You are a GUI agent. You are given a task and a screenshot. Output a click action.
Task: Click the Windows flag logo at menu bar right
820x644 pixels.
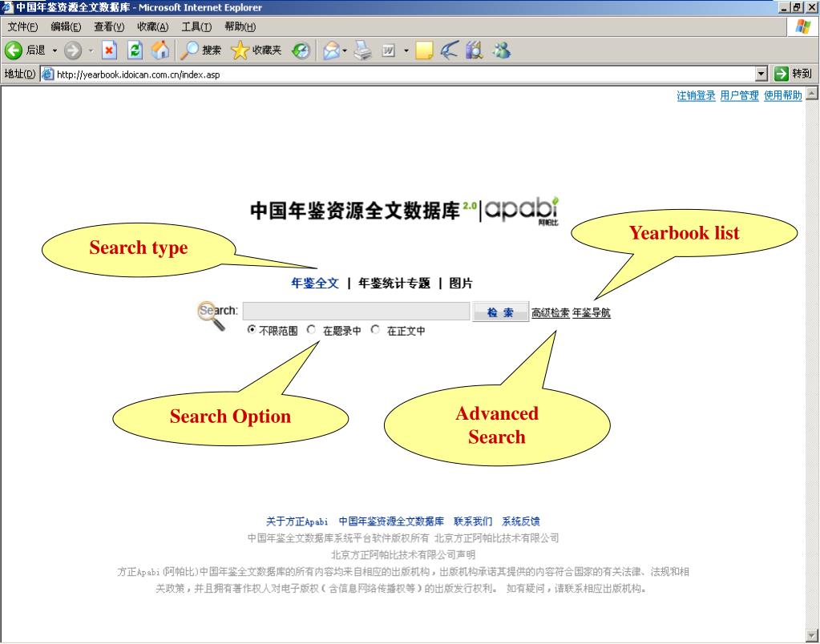point(802,26)
